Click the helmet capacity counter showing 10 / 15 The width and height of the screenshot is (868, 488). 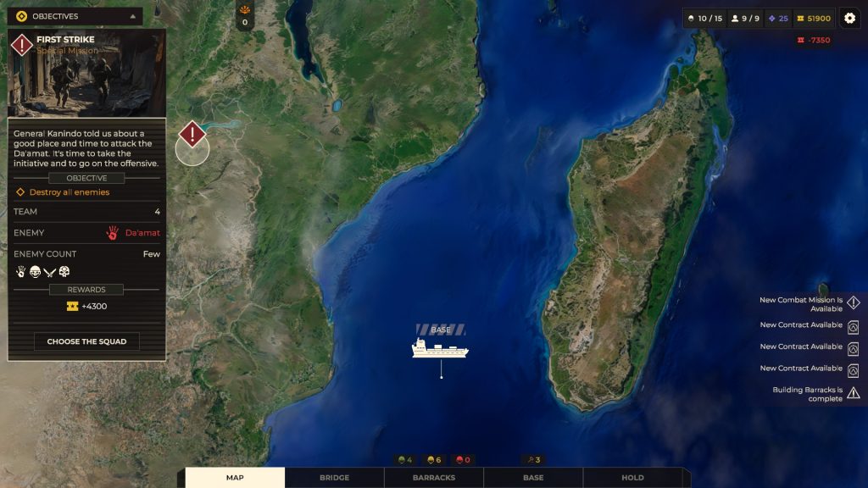tap(704, 19)
